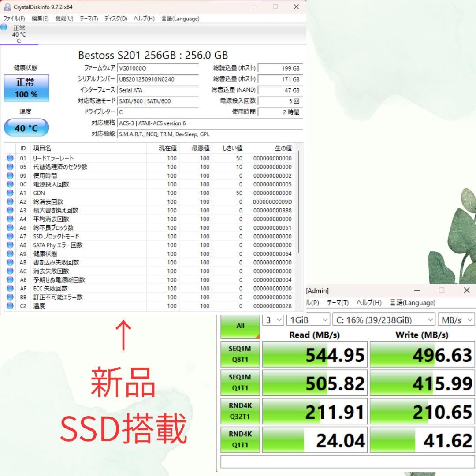
Task: Open the 1GiB test size dropdown
Action: [x=308, y=320]
